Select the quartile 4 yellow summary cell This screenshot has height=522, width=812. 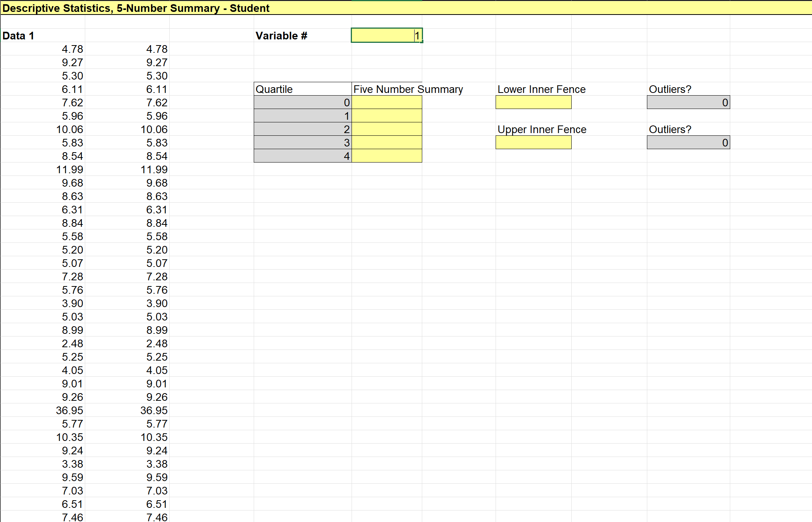click(386, 156)
